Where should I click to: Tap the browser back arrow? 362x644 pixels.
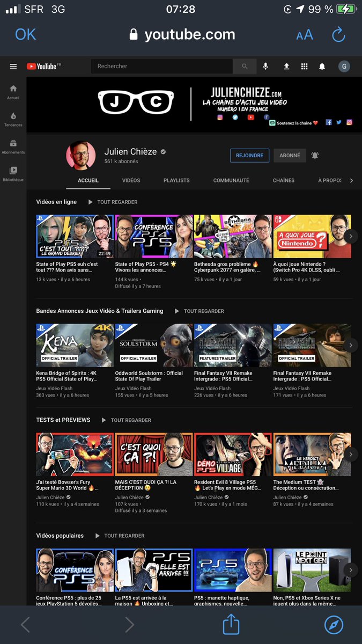25,625
